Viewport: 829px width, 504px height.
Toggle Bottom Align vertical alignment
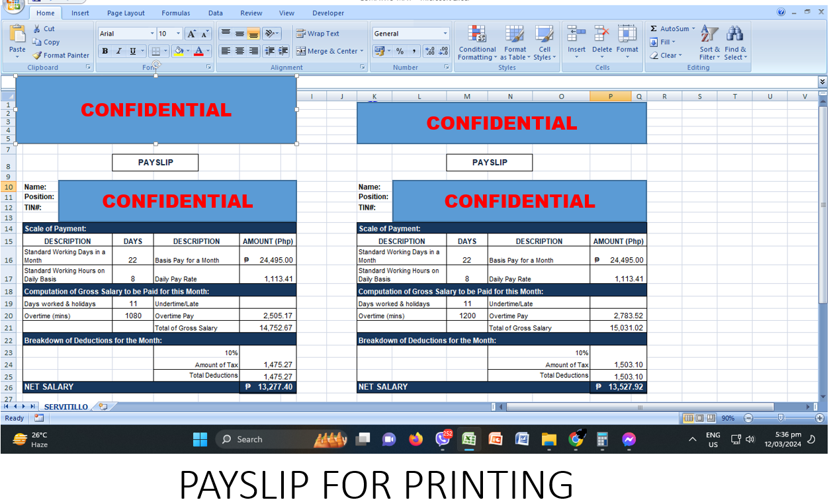pos(253,34)
